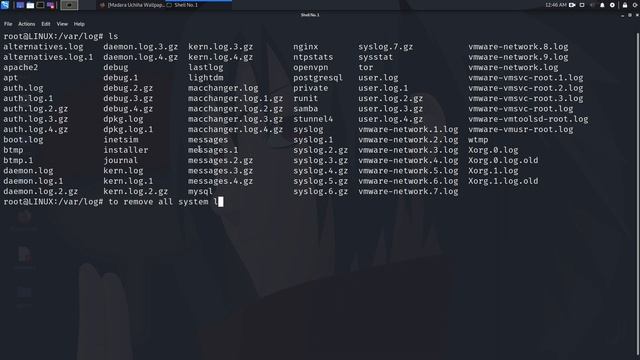Click the clock showing 12:46 AM

coord(556,5)
